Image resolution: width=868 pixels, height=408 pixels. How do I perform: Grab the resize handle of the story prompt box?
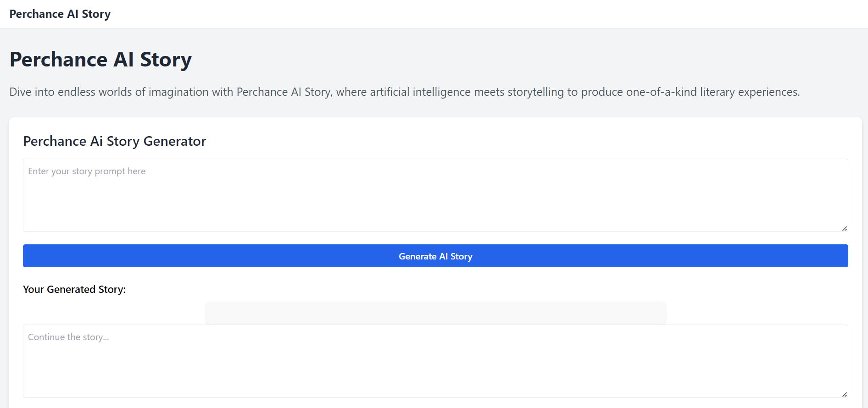[844, 228]
